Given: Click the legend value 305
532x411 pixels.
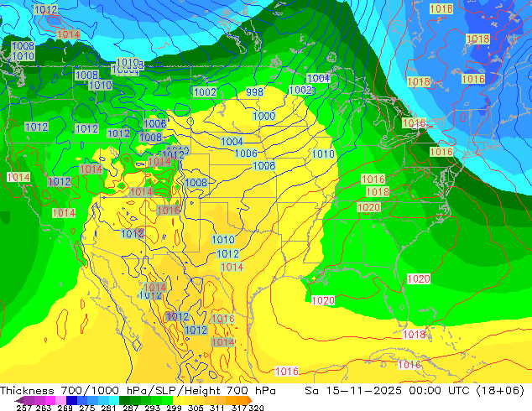Looking at the screenshot, I should [196, 408].
